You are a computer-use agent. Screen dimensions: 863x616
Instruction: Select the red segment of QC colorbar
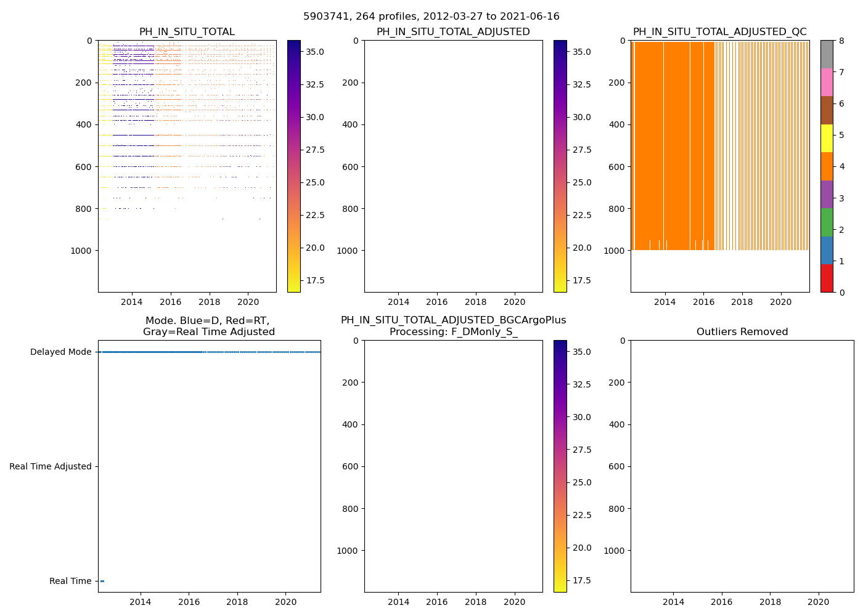pos(827,278)
